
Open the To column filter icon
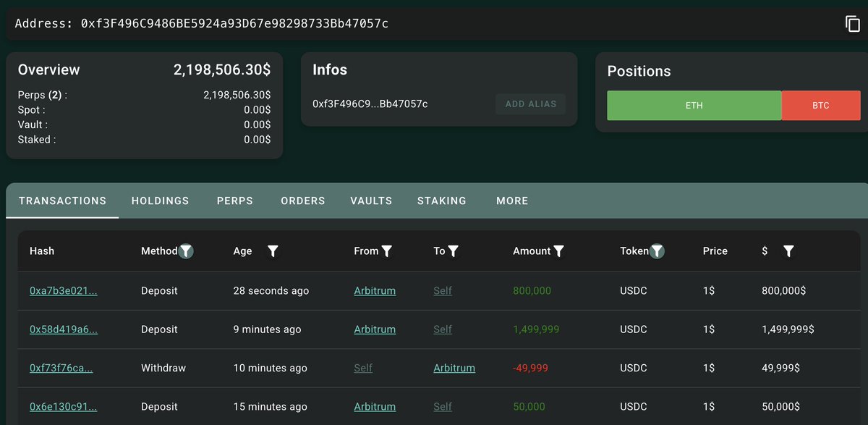453,251
